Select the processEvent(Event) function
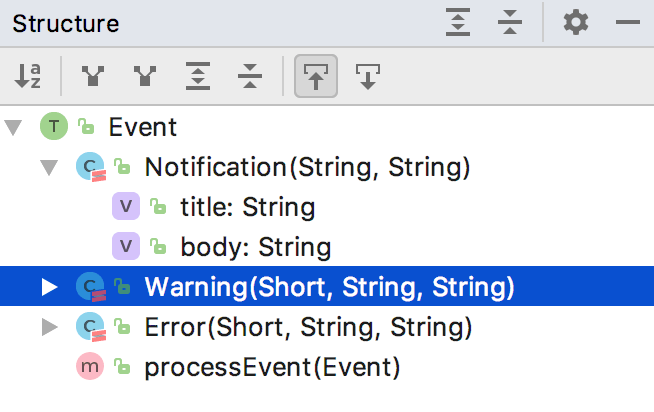The image size is (654, 412). coord(272,367)
